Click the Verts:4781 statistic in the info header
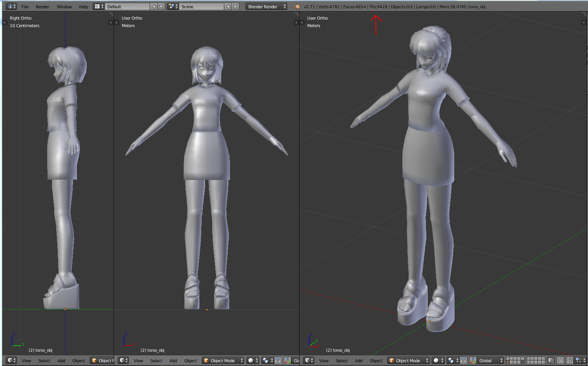This screenshot has width=588, height=366. click(329, 7)
